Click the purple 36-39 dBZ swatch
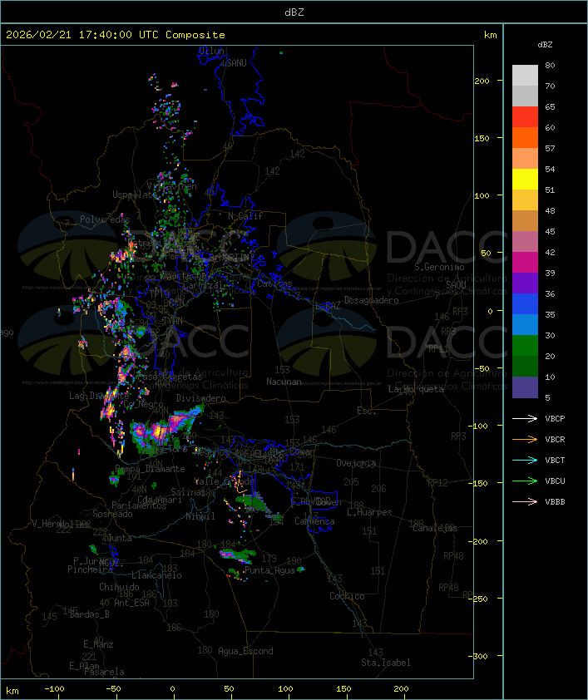 pos(525,283)
